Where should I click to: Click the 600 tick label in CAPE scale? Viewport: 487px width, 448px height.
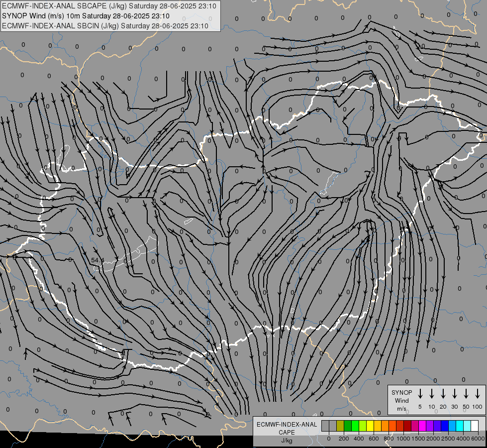374,439
